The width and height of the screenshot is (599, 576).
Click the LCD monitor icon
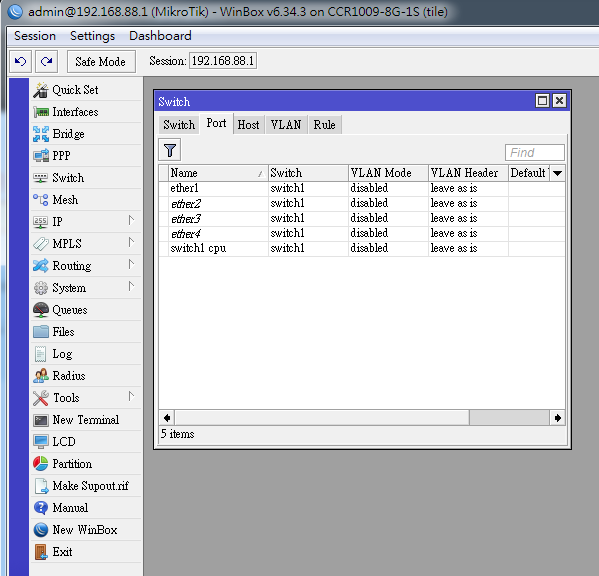pyautogui.click(x=40, y=442)
